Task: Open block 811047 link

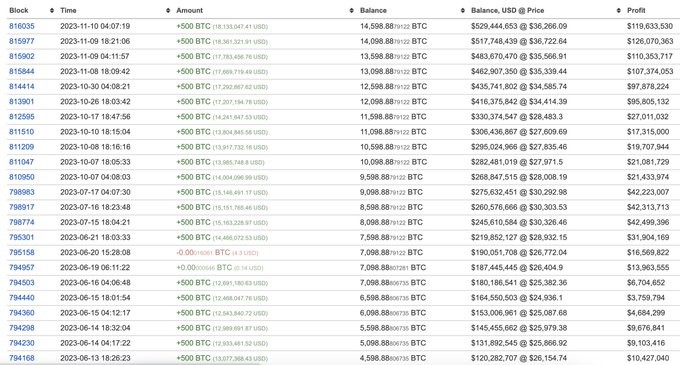Action: (22, 162)
